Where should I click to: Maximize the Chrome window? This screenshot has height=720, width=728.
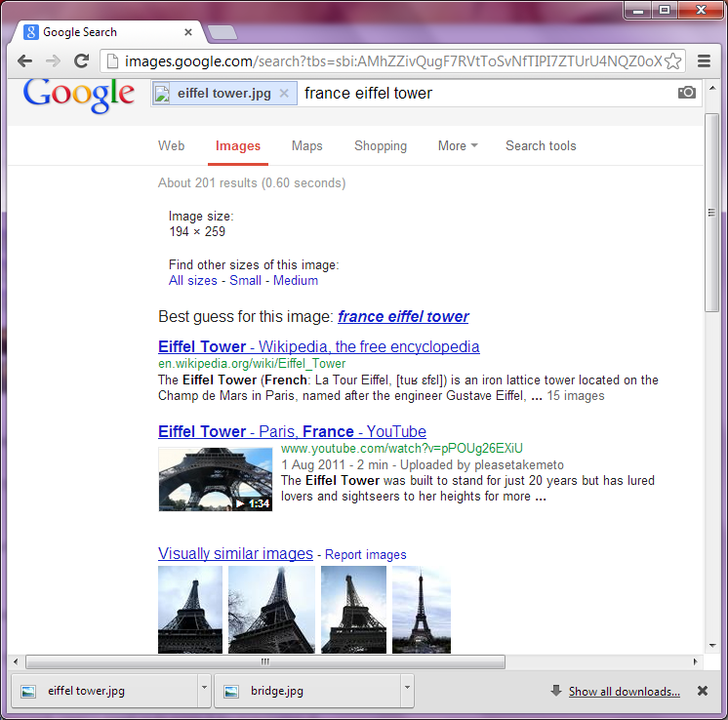pos(665,10)
